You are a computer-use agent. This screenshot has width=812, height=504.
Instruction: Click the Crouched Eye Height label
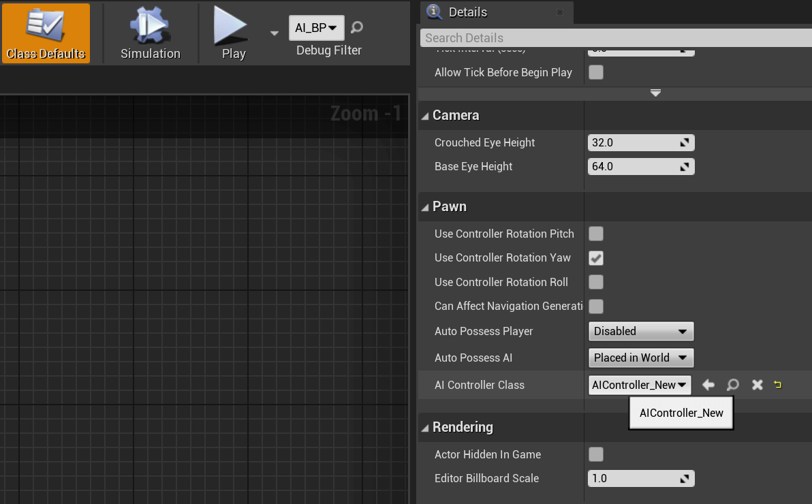(485, 142)
